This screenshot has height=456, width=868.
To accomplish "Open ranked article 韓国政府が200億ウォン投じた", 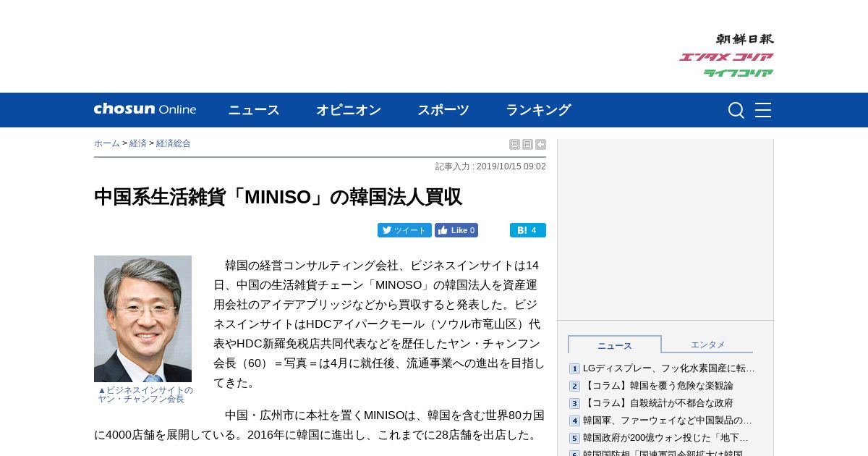I will (666, 438).
